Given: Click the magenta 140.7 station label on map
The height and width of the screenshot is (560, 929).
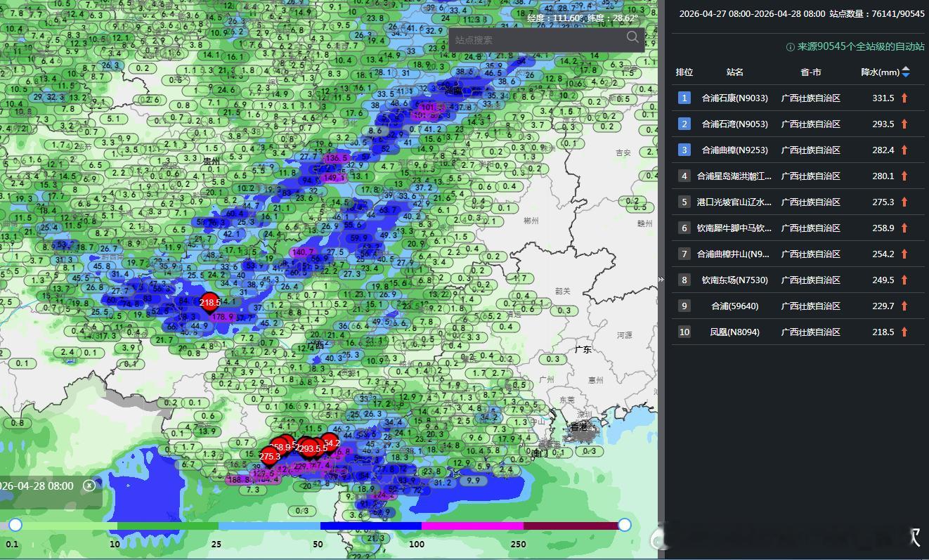Looking at the screenshot, I should pos(303,252).
